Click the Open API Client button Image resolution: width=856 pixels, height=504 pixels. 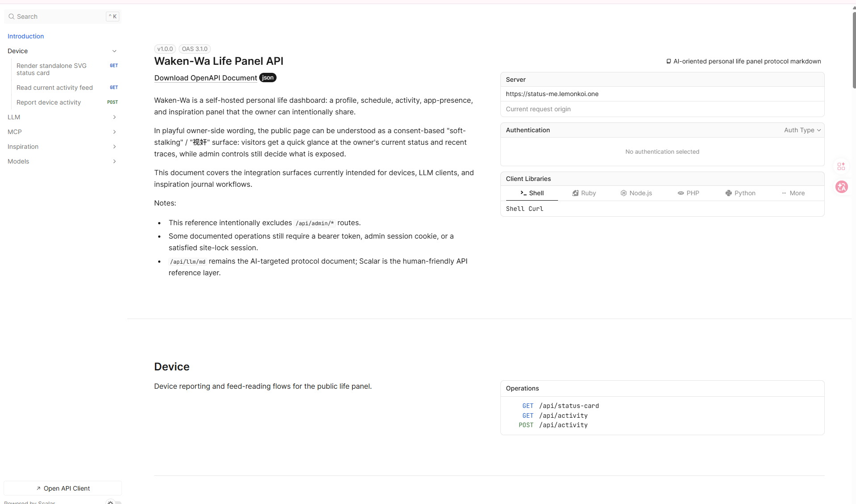pyautogui.click(x=63, y=488)
